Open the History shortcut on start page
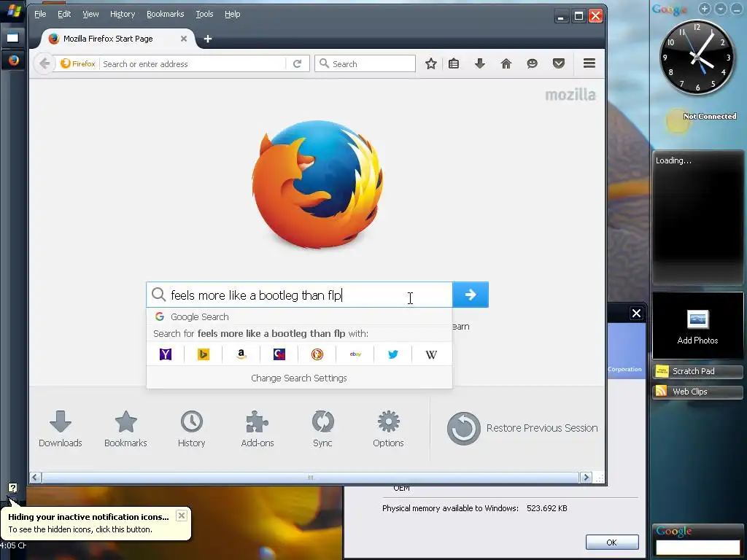Screen dimensions: 747x560 192,429
